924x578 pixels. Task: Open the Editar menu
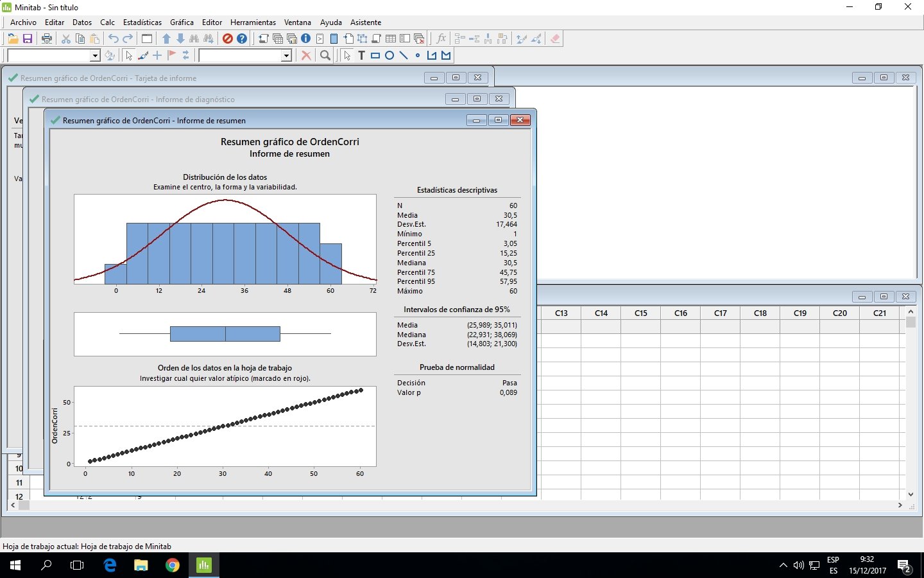pyautogui.click(x=55, y=22)
